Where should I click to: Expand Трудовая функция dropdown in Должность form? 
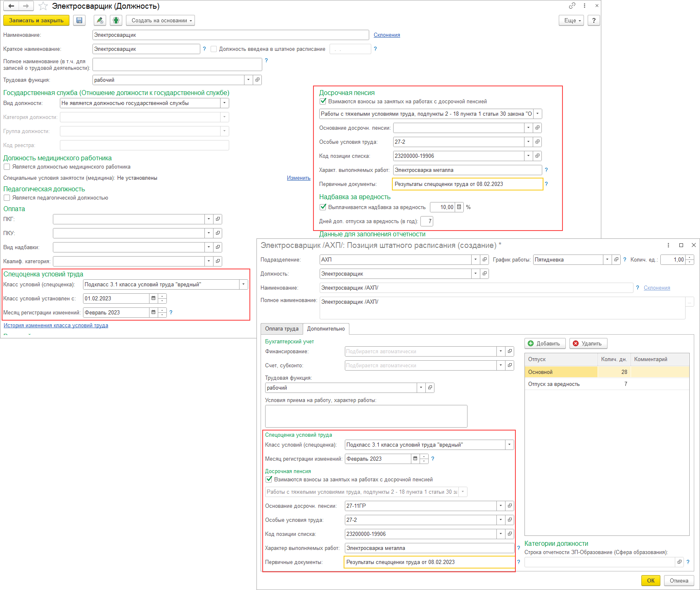(x=248, y=80)
